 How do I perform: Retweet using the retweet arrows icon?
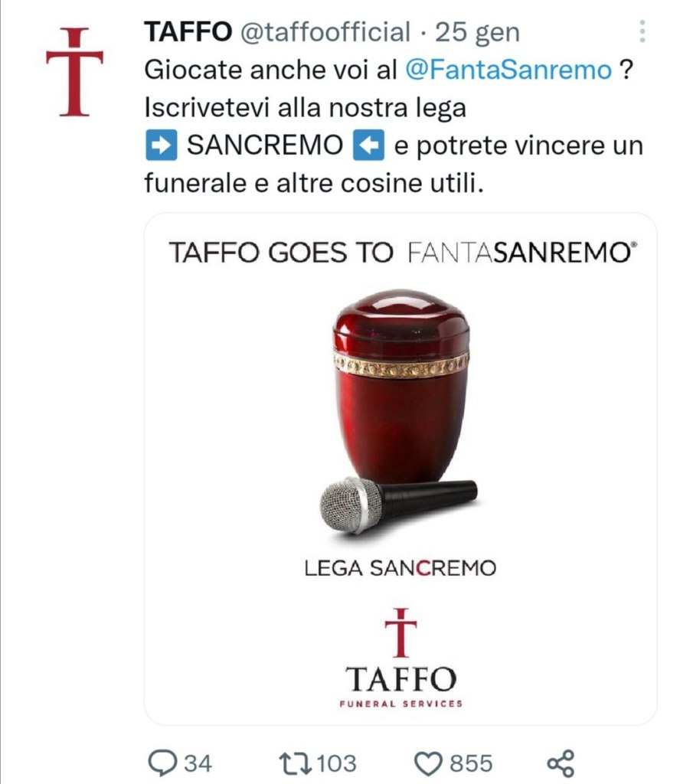(x=295, y=763)
